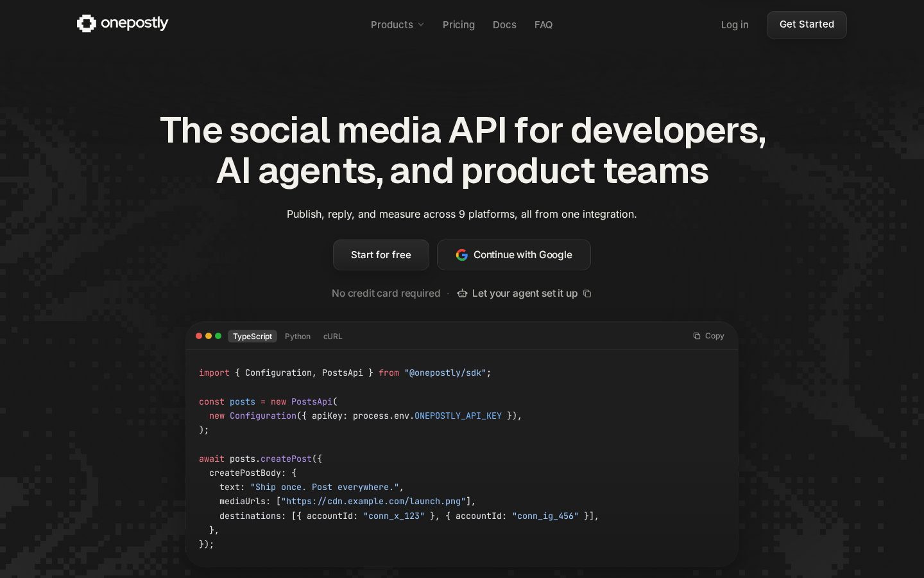
Task: Click the "Ship once. Post everywhere." string
Action: coord(325,487)
